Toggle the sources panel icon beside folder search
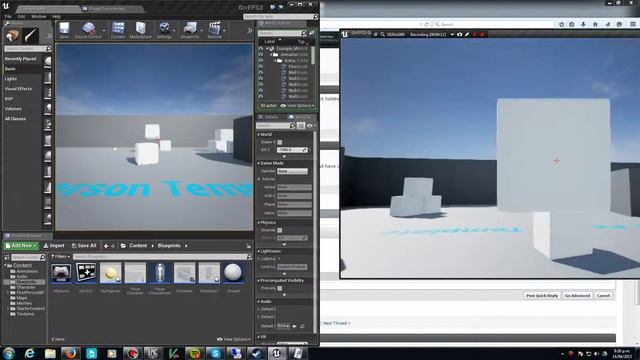Viewport: 640px width, 360px height. (x=7, y=257)
